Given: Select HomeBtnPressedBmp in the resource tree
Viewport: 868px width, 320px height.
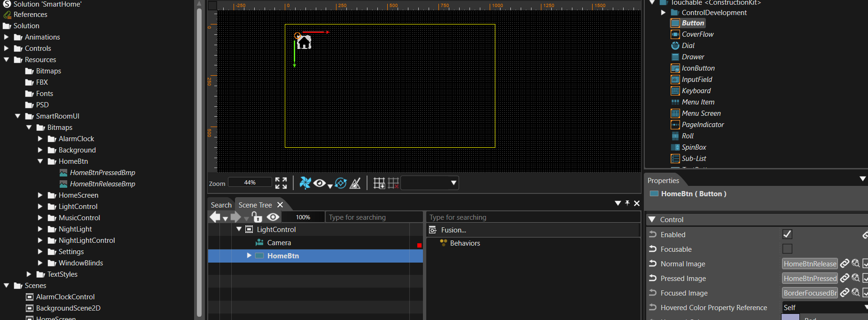Looking at the screenshot, I should pyautogui.click(x=102, y=172).
